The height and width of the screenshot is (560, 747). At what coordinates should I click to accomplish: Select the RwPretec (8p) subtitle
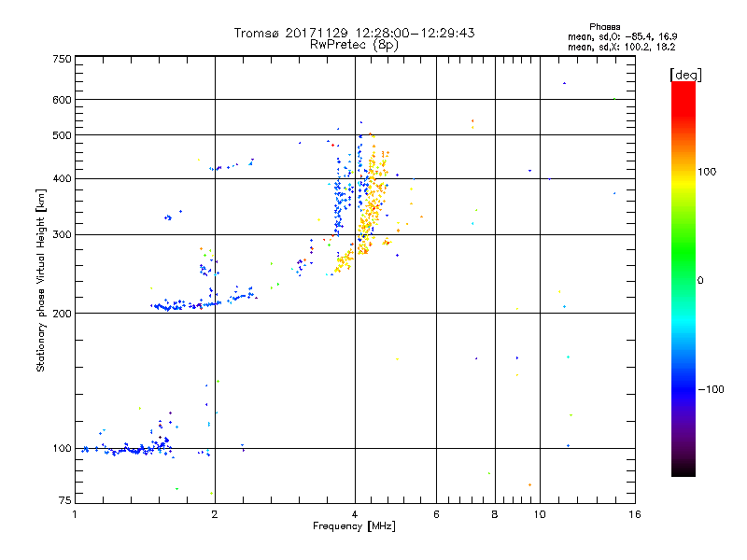pos(354,45)
